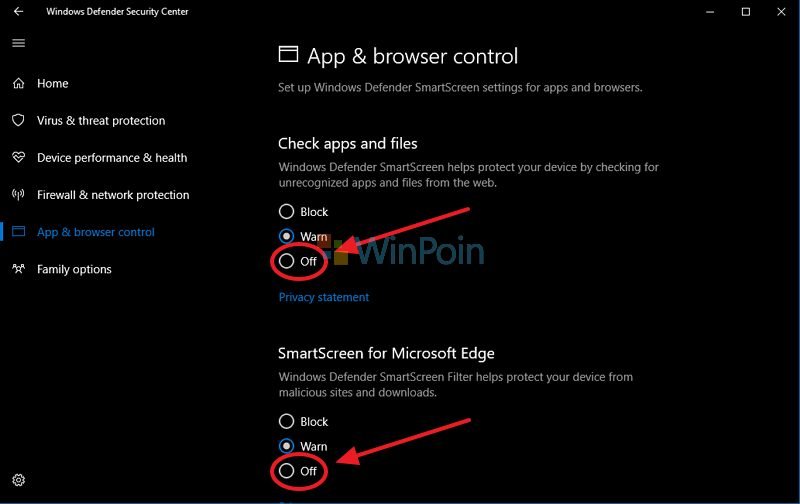The height and width of the screenshot is (504, 800).
Task: Open Firewall & network protection section
Action: 113,195
